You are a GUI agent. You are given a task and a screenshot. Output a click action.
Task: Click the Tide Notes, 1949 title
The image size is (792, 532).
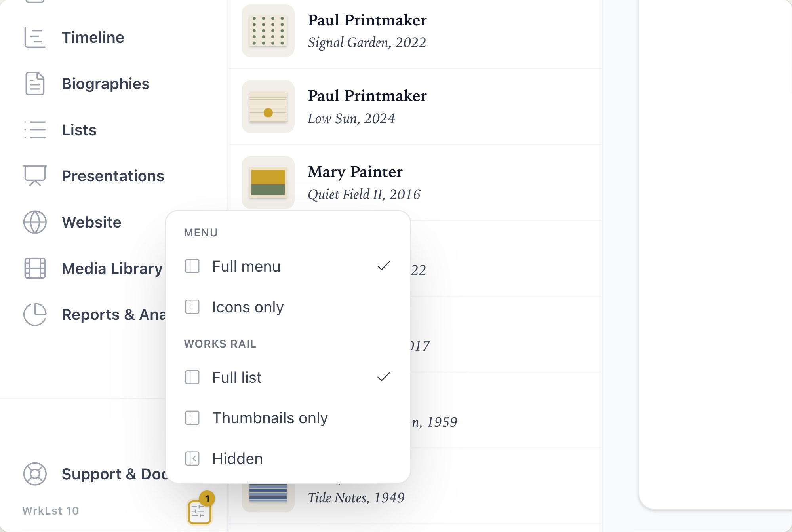[356, 498]
